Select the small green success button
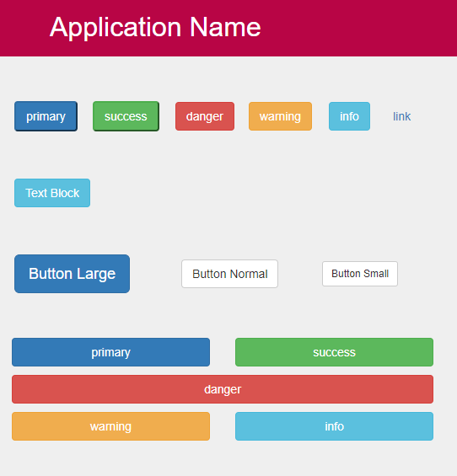The image size is (457, 476). point(126,116)
